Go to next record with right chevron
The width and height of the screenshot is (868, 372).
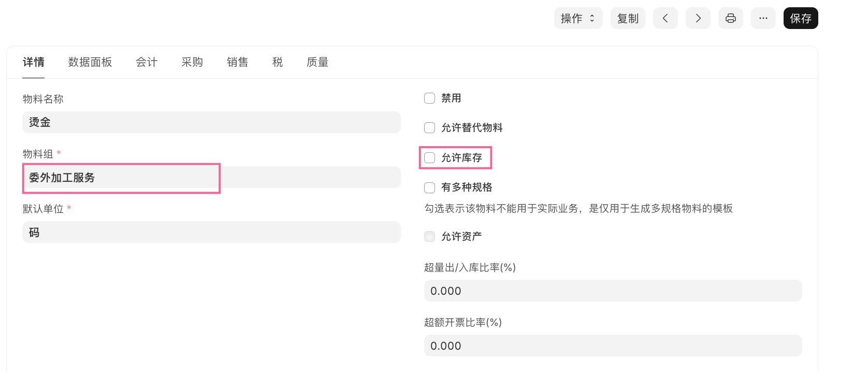[x=698, y=19]
